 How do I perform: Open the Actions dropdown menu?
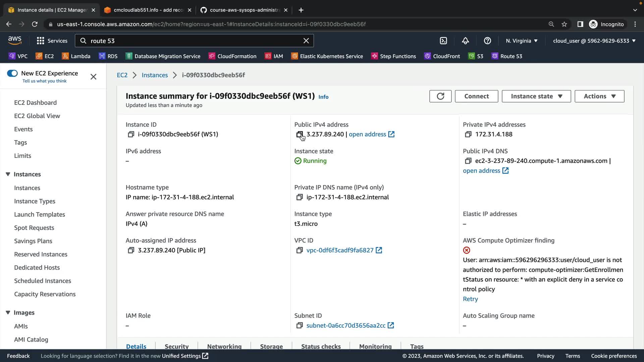point(599,96)
